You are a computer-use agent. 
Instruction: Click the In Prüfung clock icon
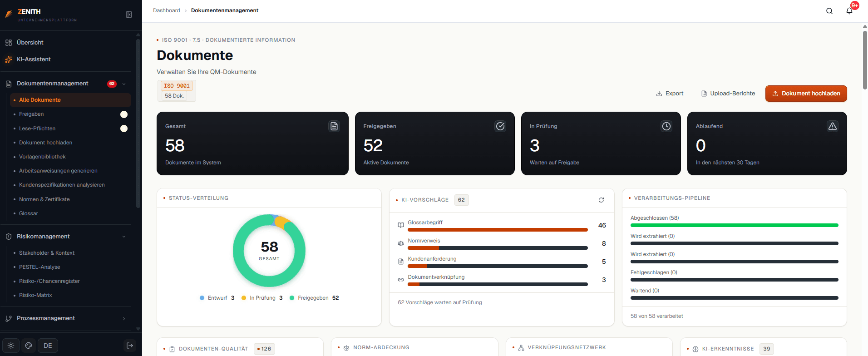coord(666,126)
